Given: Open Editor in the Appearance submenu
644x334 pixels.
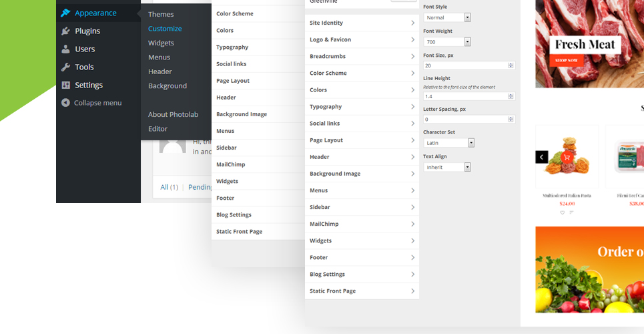Looking at the screenshot, I should coord(157,129).
